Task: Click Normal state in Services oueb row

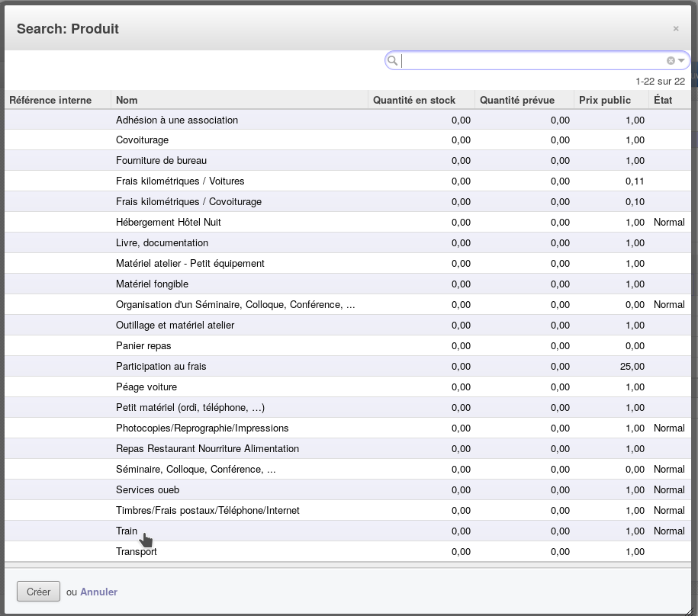Action: [669, 489]
